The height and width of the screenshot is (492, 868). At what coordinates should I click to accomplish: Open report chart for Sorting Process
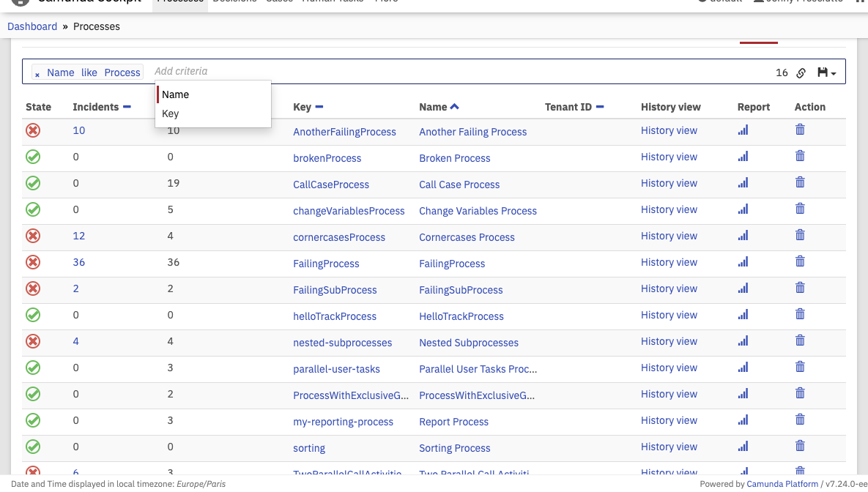(743, 446)
